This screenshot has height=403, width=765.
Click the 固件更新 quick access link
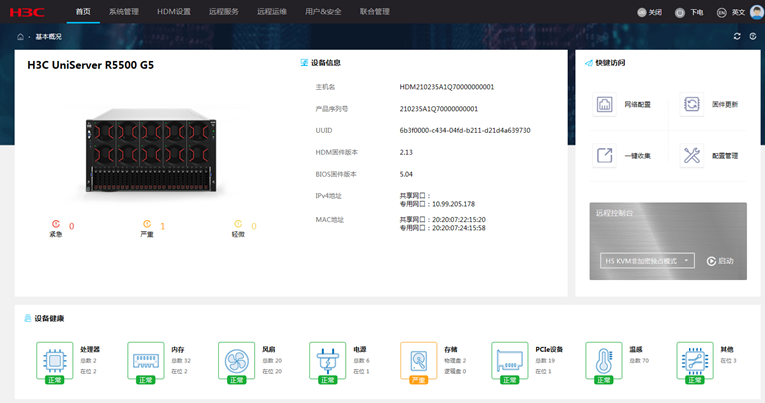click(725, 104)
